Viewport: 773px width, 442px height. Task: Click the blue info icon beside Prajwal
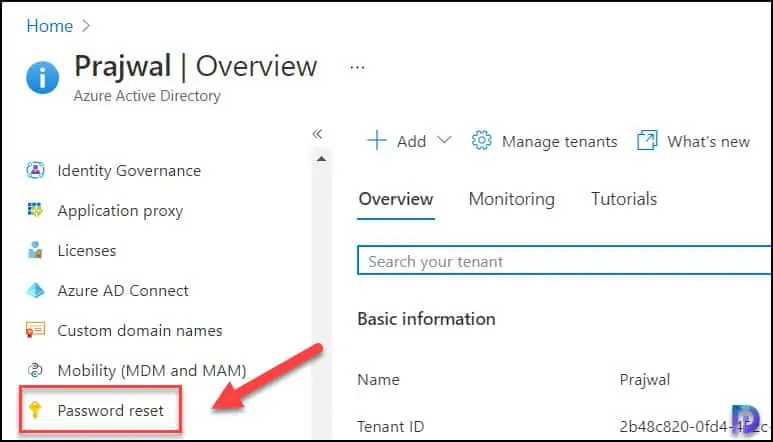pyautogui.click(x=42, y=77)
